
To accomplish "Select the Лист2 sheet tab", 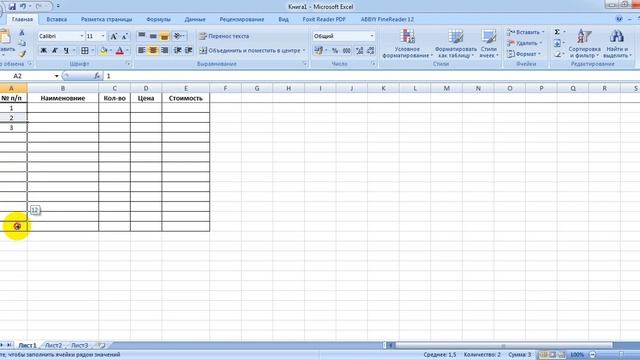I will pyautogui.click(x=53, y=345).
